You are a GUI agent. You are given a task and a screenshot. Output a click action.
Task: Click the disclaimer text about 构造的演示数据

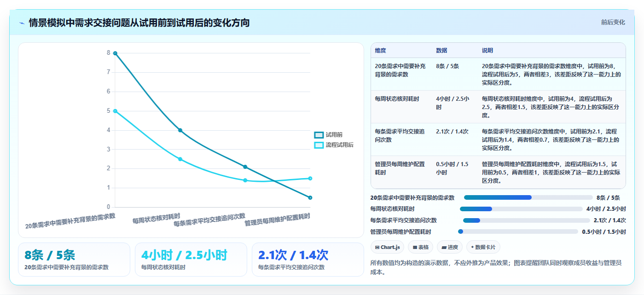point(496,267)
